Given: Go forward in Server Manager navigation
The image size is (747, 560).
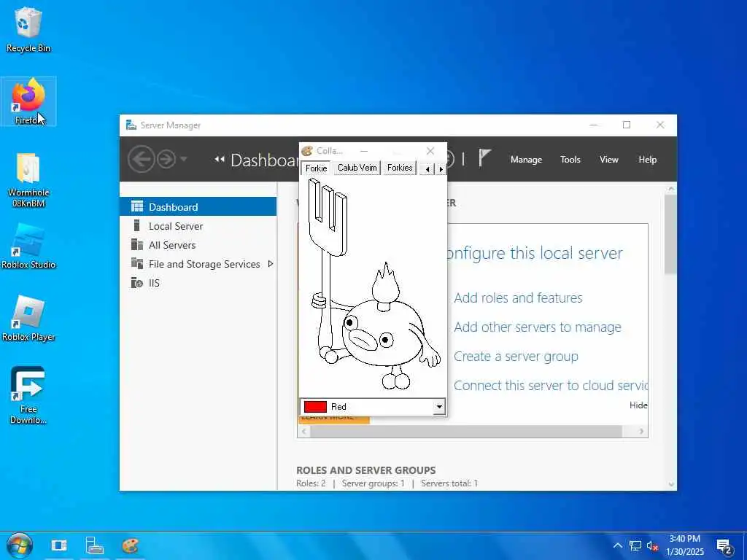Looking at the screenshot, I should pos(166,159).
